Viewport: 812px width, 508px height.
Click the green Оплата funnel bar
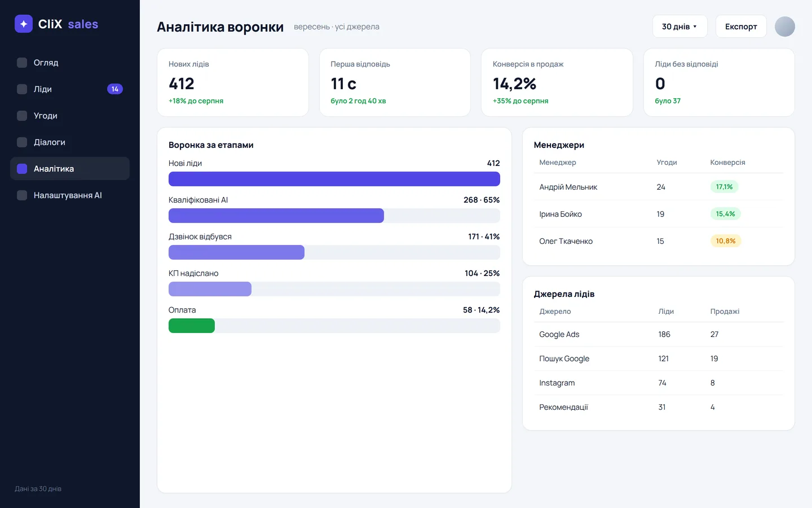[x=192, y=326]
